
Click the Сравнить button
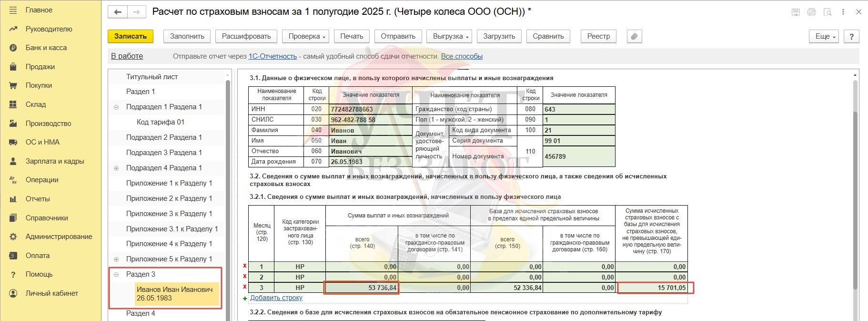pos(548,36)
